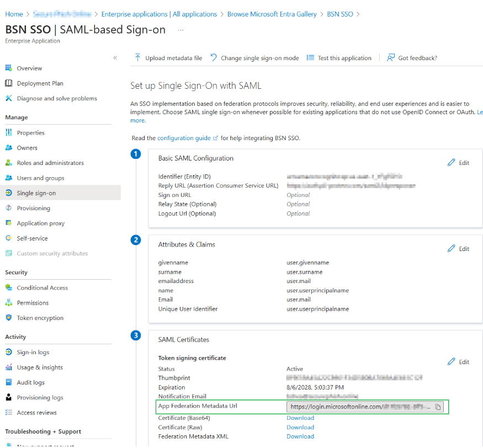Click the Audit logs icon

9,382
